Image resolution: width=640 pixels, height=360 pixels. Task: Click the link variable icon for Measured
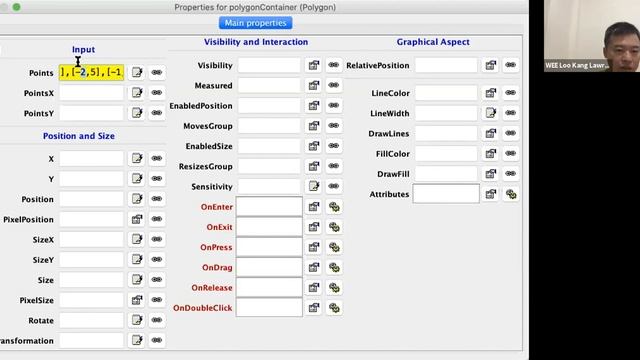point(333,85)
